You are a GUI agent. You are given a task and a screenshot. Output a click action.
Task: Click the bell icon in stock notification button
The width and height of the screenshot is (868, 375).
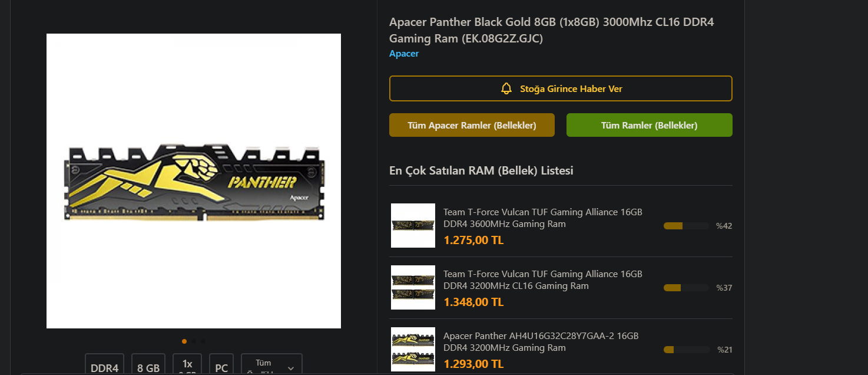point(506,88)
